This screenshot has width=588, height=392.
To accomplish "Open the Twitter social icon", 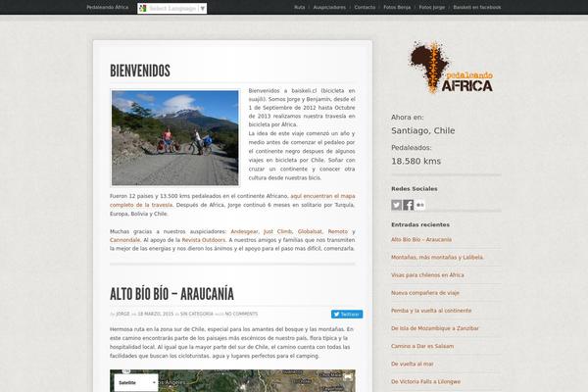I will 396,205.
